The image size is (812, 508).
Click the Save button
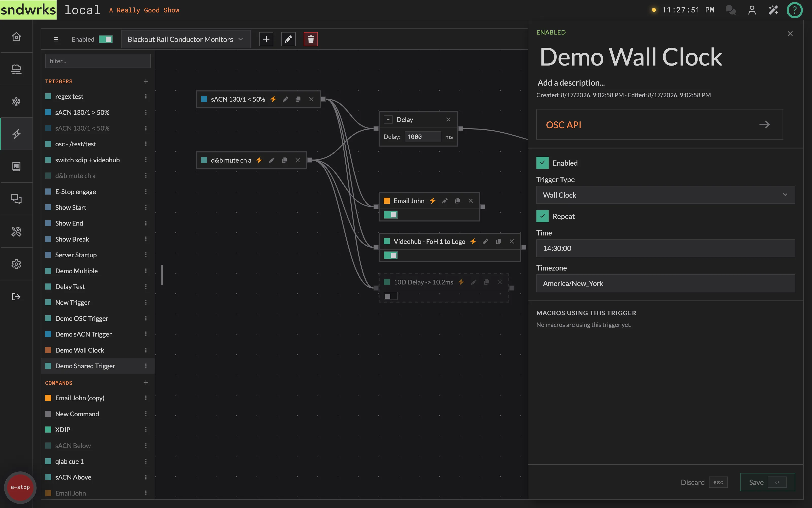point(767,482)
